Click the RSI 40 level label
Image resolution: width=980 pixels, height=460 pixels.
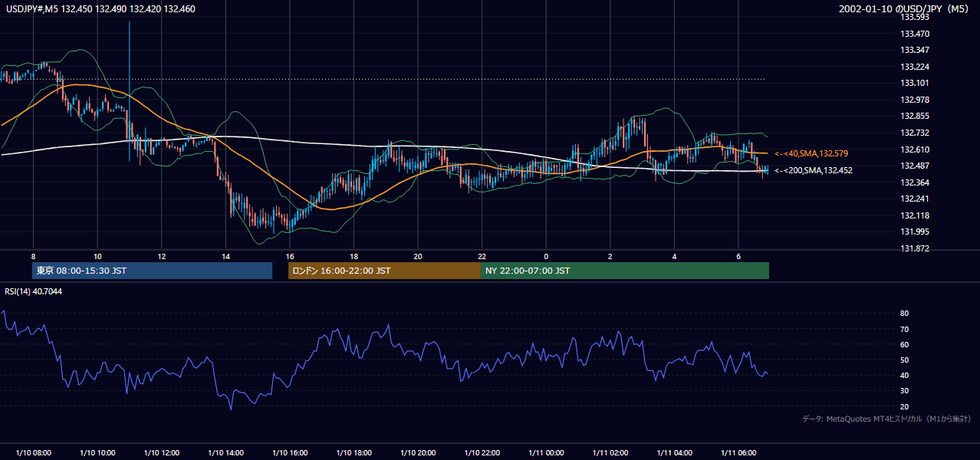[904, 375]
